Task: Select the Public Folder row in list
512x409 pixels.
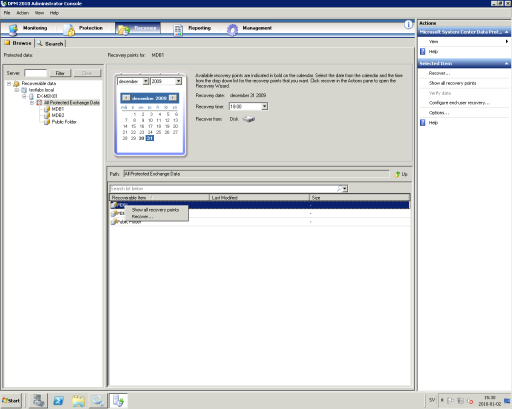Action: pyautogui.click(x=260, y=222)
